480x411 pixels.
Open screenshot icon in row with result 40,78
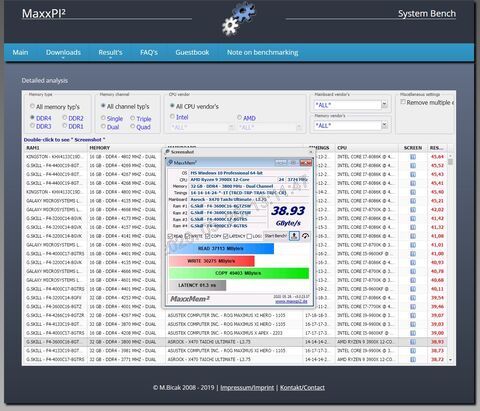click(x=413, y=271)
